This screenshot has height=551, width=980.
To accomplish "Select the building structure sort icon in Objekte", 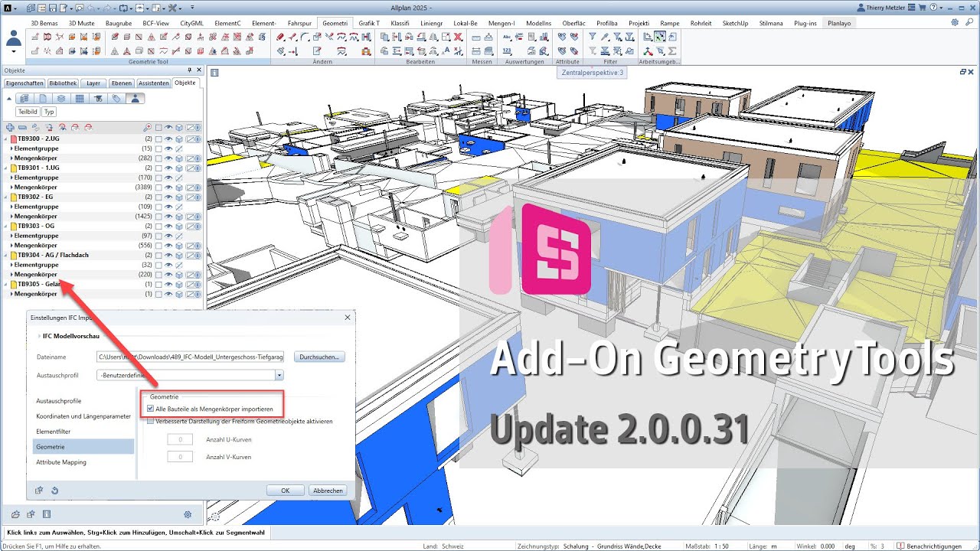I will coord(24,99).
